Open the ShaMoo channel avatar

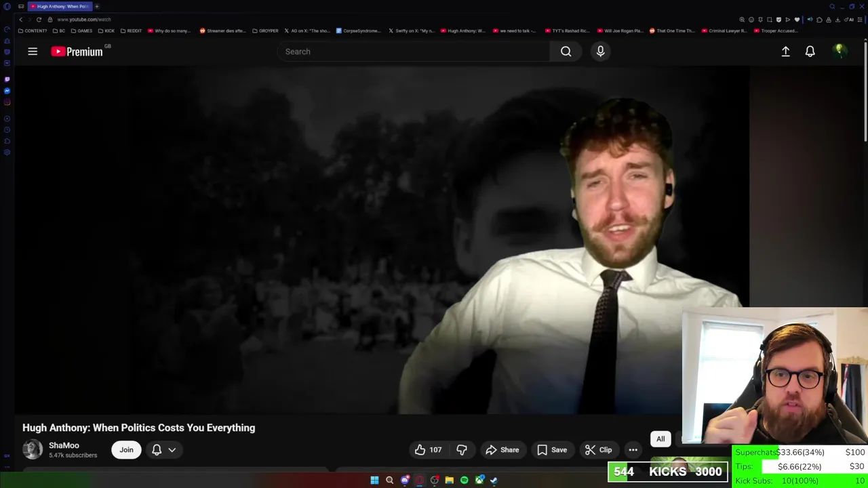point(33,449)
